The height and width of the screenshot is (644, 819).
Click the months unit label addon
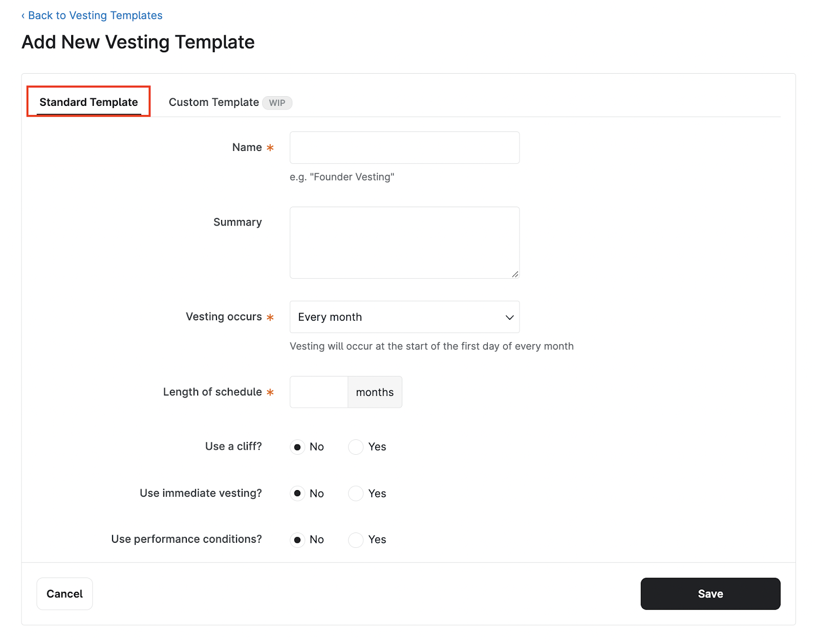coord(375,392)
